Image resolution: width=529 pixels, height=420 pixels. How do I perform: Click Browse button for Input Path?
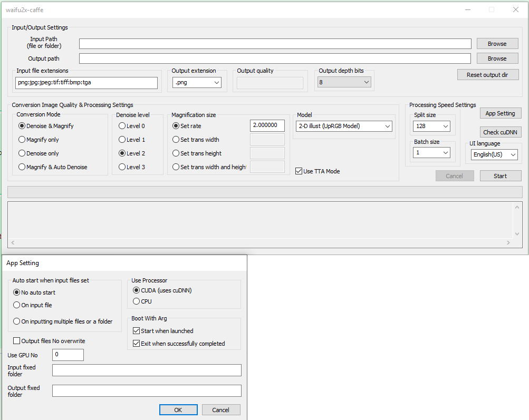(497, 44)
